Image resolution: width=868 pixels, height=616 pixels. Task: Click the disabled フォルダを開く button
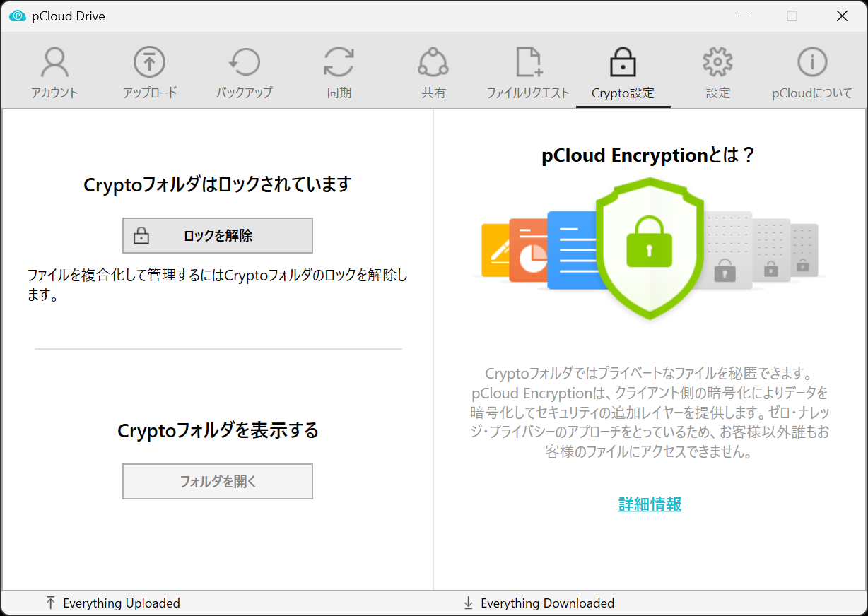[218, 482]
